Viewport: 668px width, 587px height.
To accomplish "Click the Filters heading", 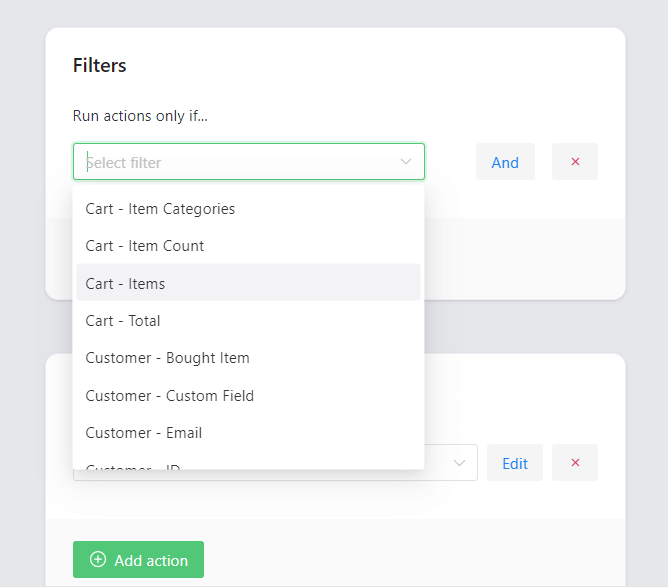I will 100,65.
